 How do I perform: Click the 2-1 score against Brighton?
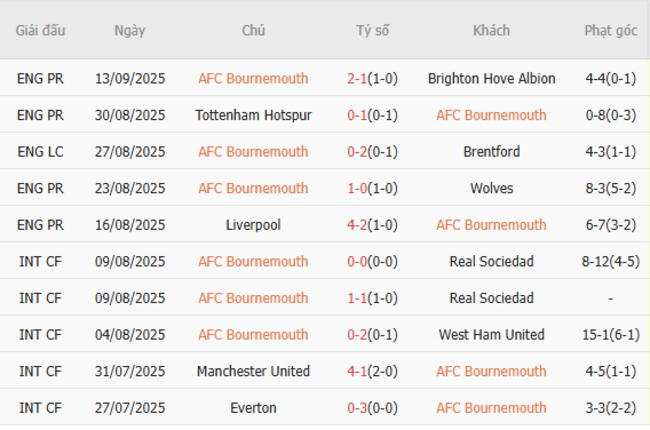(357, 79)
